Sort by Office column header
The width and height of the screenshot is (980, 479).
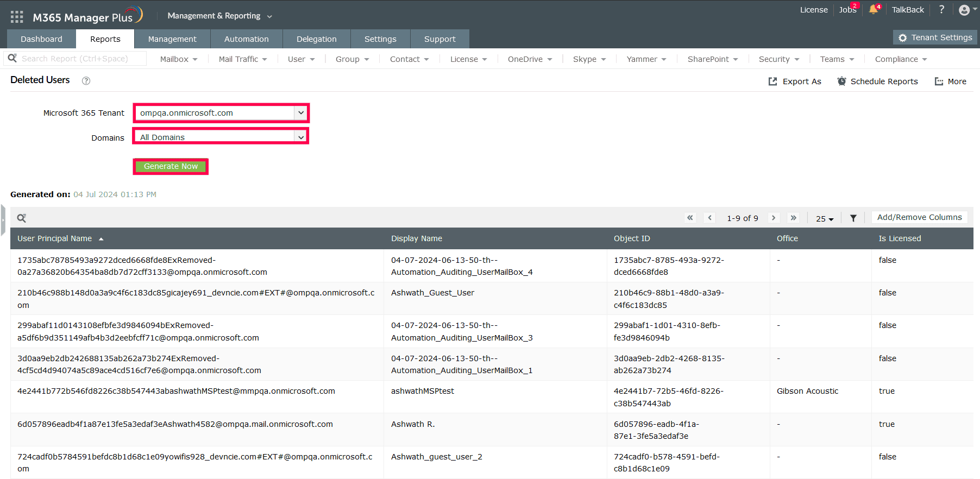click(x=787, y=238)
